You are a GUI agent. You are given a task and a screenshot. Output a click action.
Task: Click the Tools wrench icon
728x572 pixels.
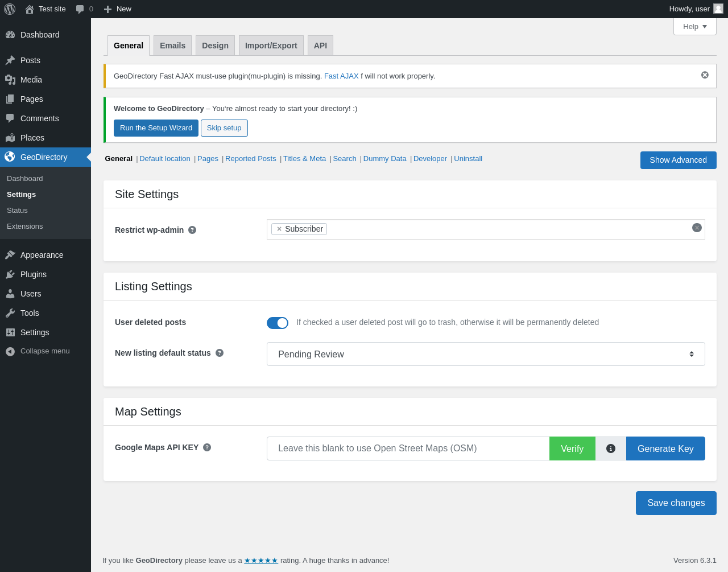(10, 313)
